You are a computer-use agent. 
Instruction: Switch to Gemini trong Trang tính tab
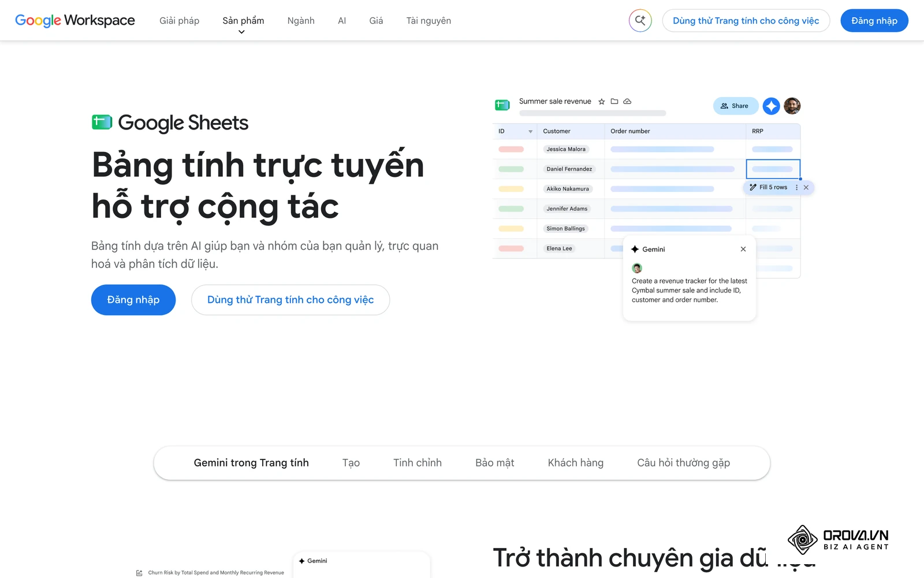pyautogui.click(x=251, y=463)
